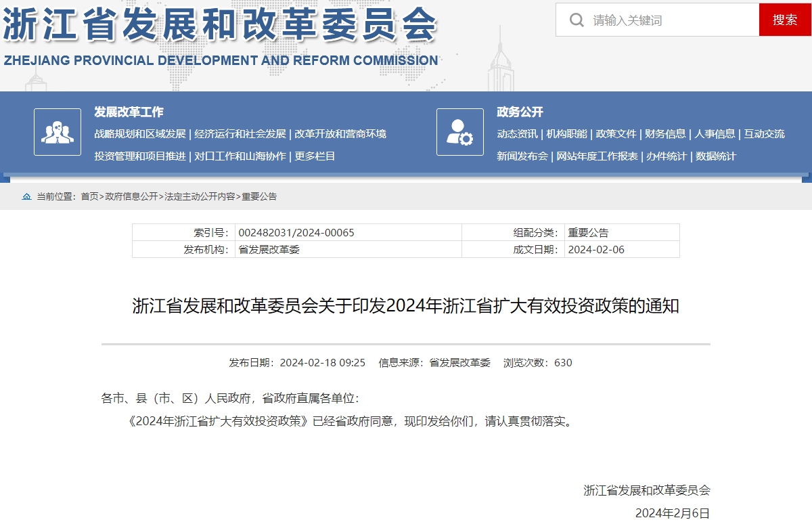Select 战略规划和区域发展 menu item

coord(138,134)
